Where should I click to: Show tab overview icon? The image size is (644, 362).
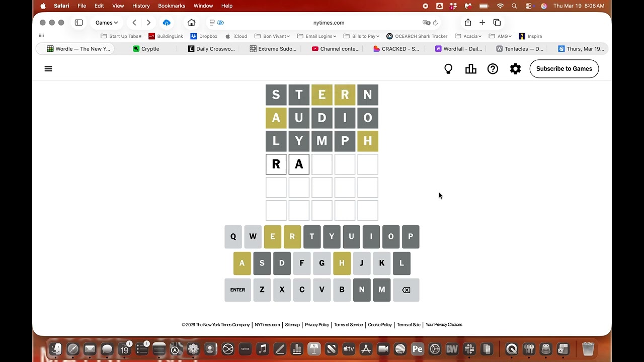(x=497, y=23)
